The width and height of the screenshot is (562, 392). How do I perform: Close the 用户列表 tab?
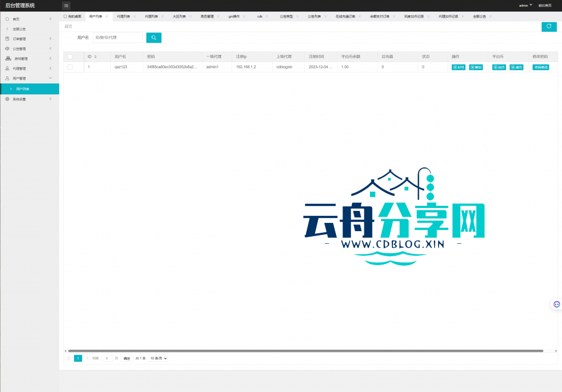[106, 16]
